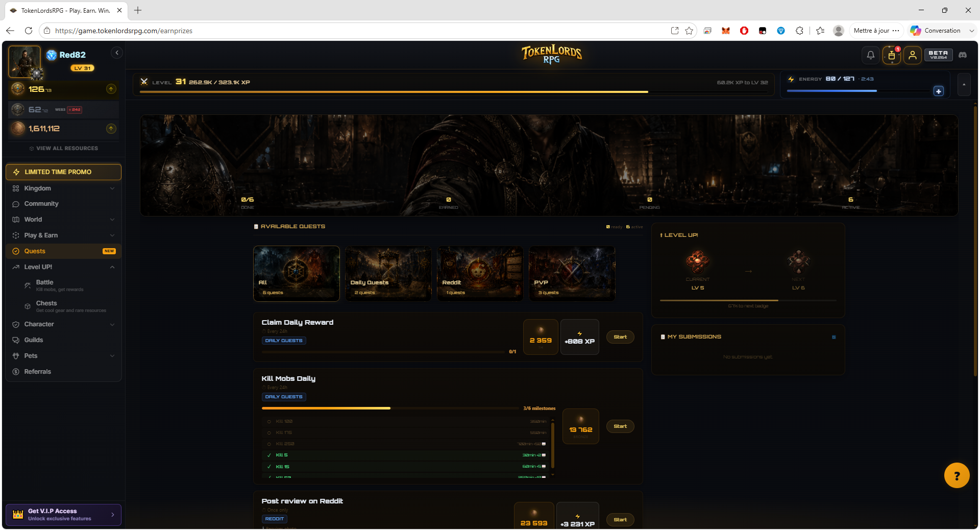980x531 pixels.
Task: Open the gift rewards icon with badge
Action: pyautogui.click(x=892, y=55)
